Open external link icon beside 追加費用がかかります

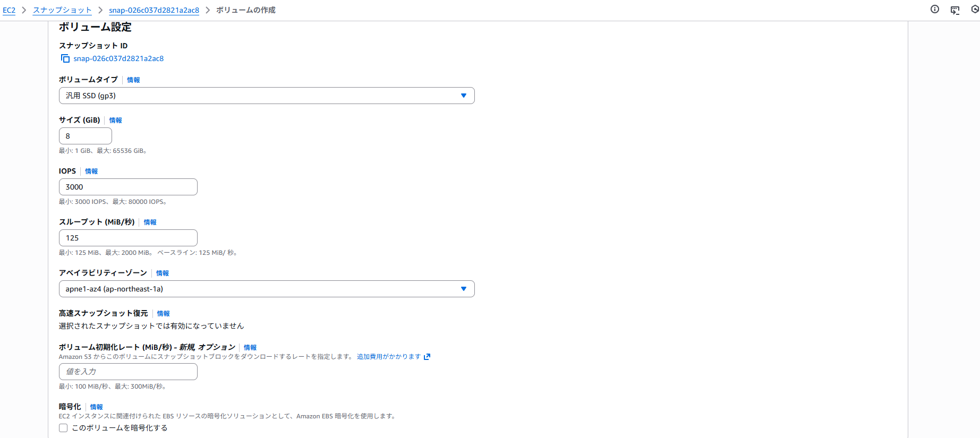click(x=427, y=357)
